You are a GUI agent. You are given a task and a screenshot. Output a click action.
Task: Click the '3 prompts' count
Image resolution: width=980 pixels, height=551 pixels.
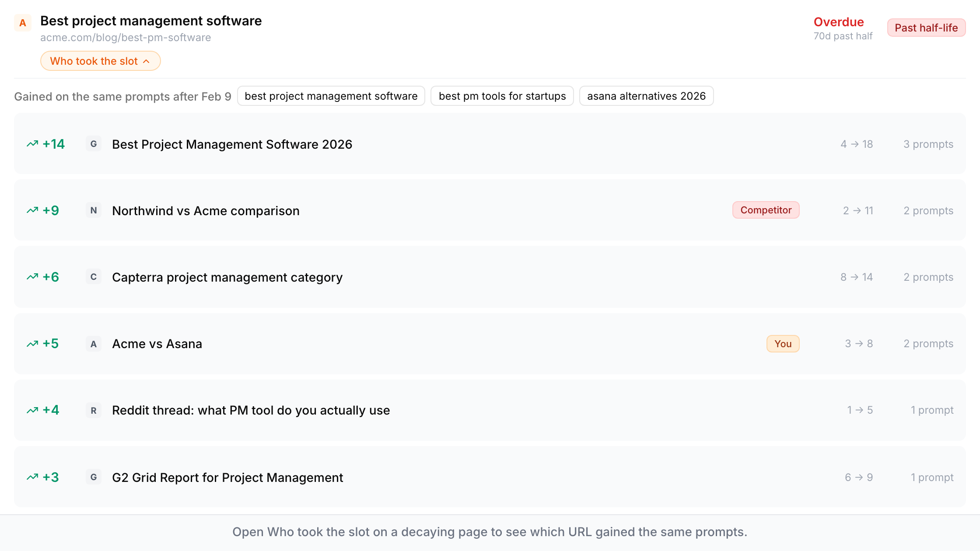click(928, 144)
